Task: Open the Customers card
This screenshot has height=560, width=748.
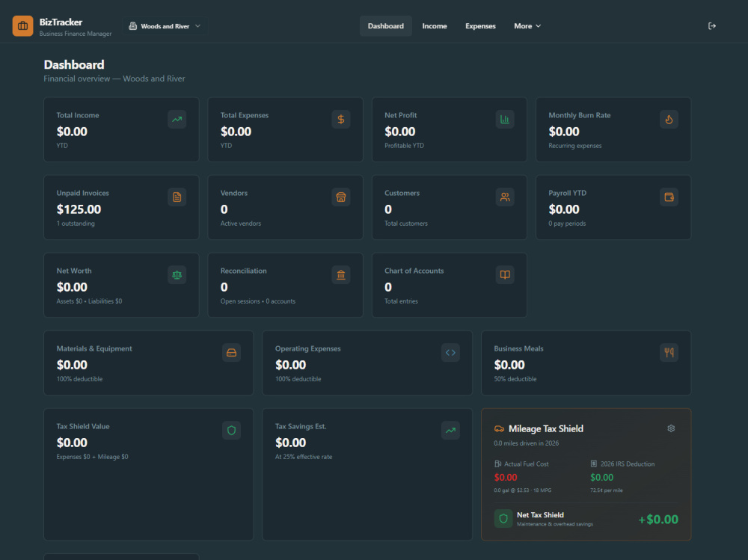Action: (x=450, y=208)
